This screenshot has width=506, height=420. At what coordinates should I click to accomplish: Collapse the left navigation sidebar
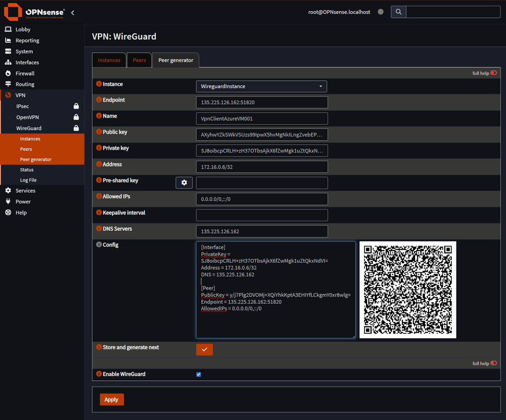(x=73, y=13)
